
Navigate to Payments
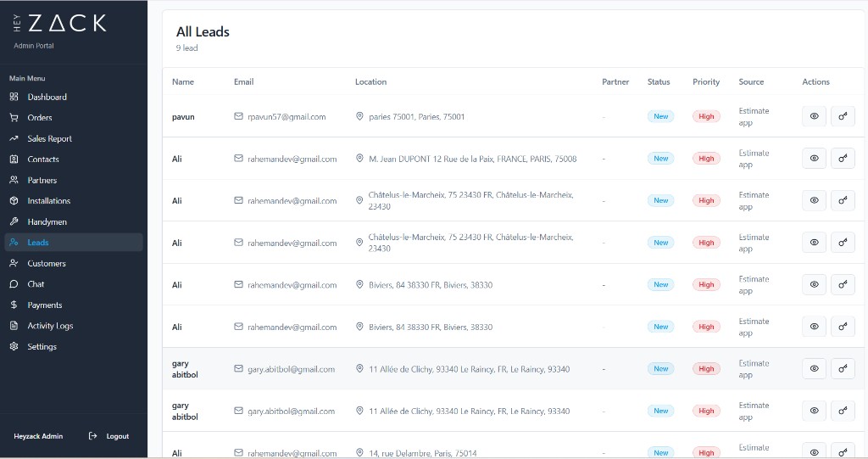click(74, 305)
